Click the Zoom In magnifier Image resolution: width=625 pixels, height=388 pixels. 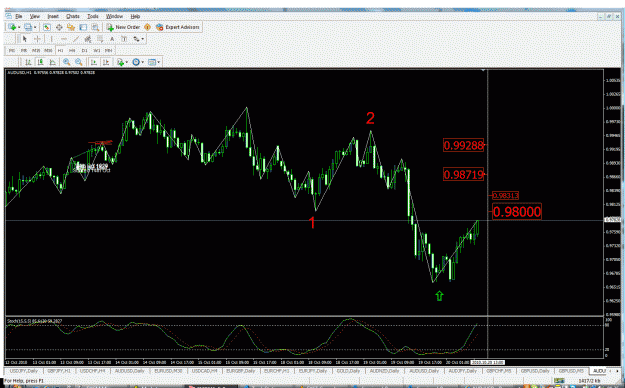pos(67,62)
